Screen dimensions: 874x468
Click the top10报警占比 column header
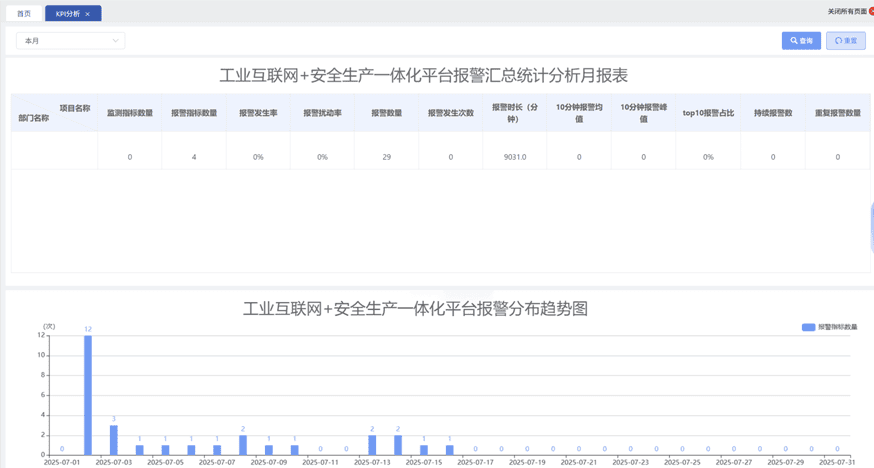(x=708, y=113)
